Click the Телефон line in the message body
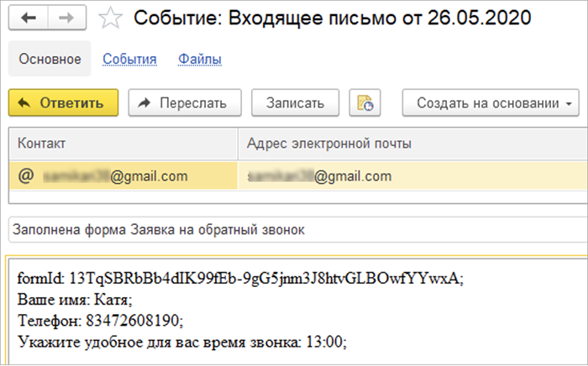This screenshot has width=588, height=366. coord(100,321)
